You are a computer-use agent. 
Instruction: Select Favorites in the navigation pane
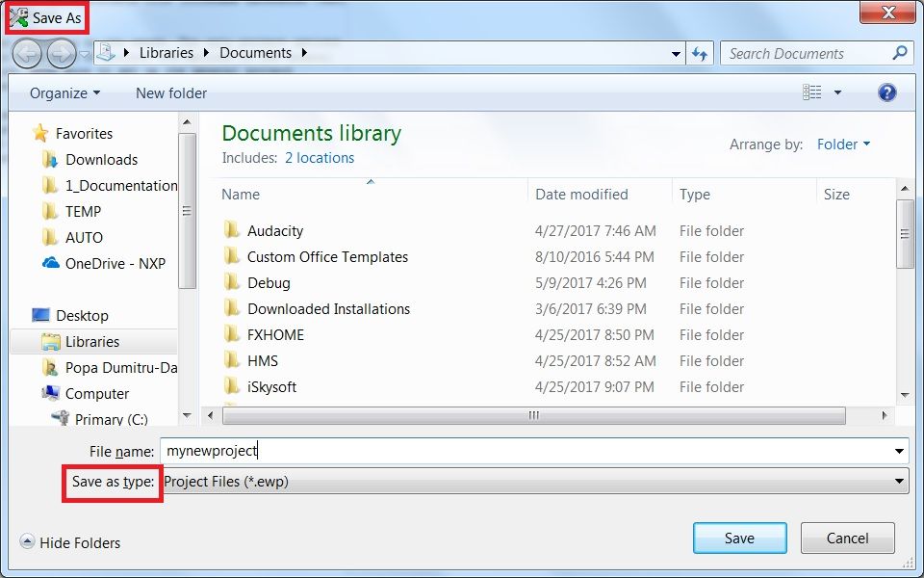click(84, 134)
